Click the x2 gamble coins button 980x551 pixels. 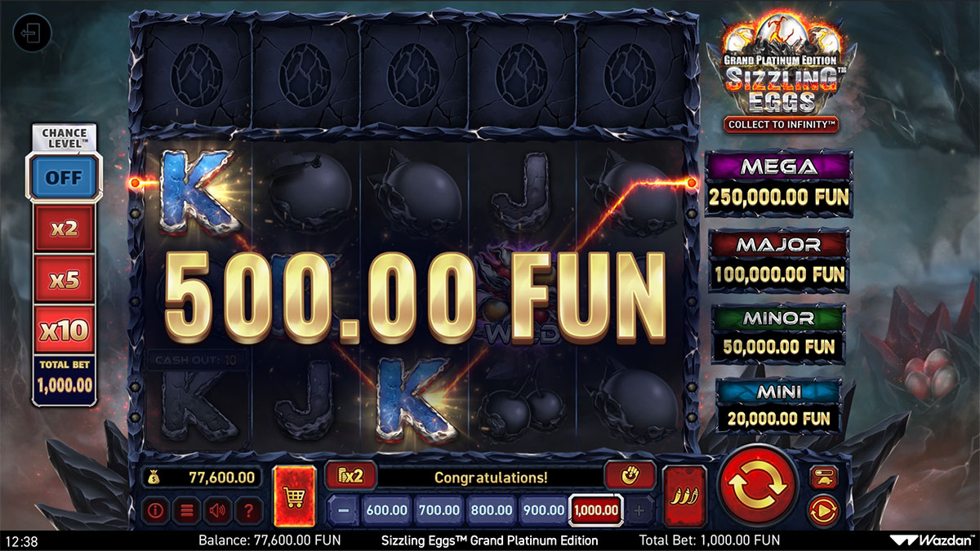click(350, 477)
